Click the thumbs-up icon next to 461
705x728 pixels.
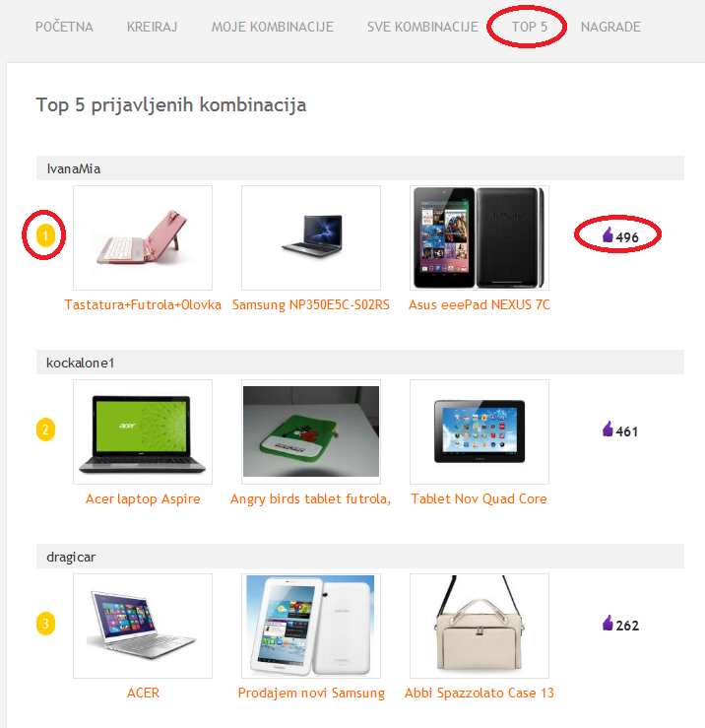pyautogui.click(x=608, y=429)
